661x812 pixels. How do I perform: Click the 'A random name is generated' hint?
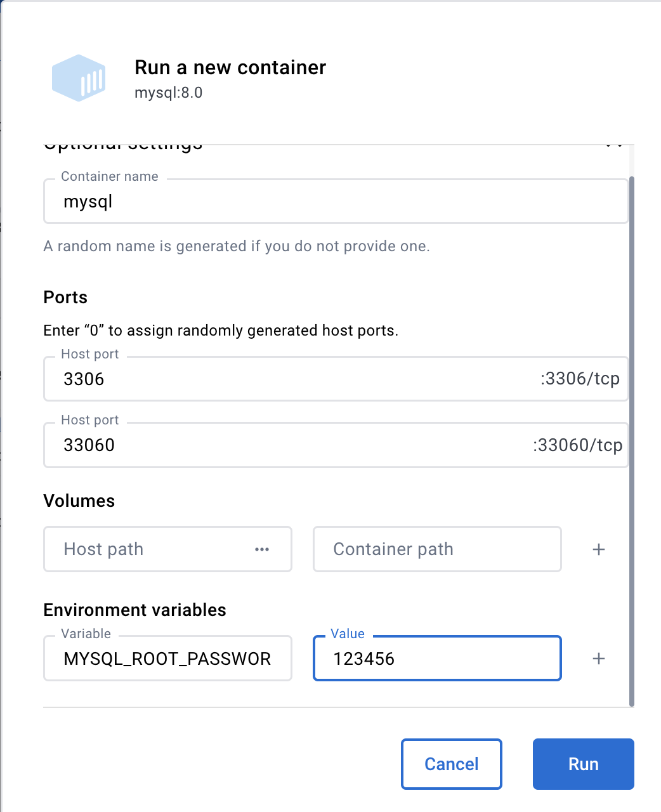click(x=237, y=246)
